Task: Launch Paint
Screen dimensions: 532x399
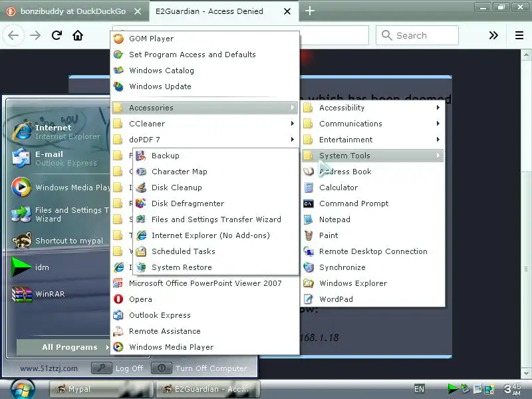Action: click(372, 235)
